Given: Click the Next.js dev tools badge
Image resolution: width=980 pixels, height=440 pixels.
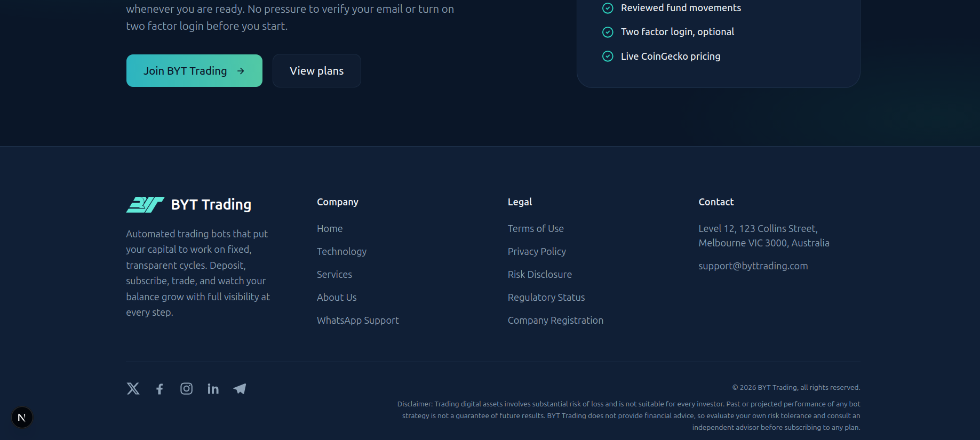Looking at the screenshot, I should coord(22,417).
